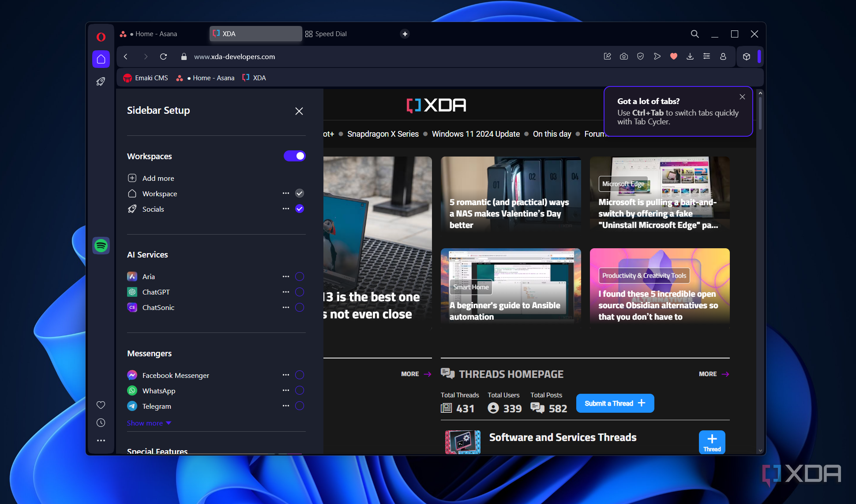The image size is (856, 504).
Task: Open Snapdragon X Series nav link
Action: click(x=383, y=134)
